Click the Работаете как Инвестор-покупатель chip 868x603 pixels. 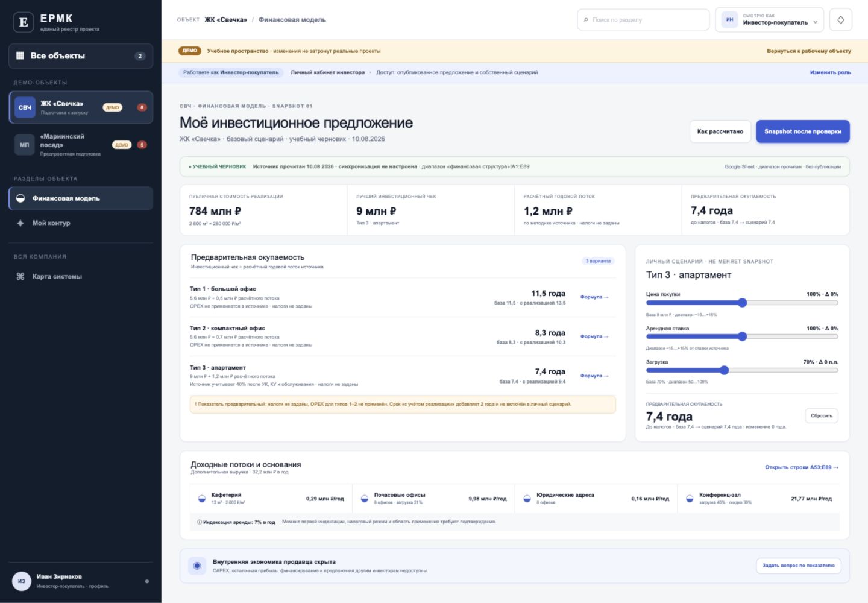pos(231,72)
